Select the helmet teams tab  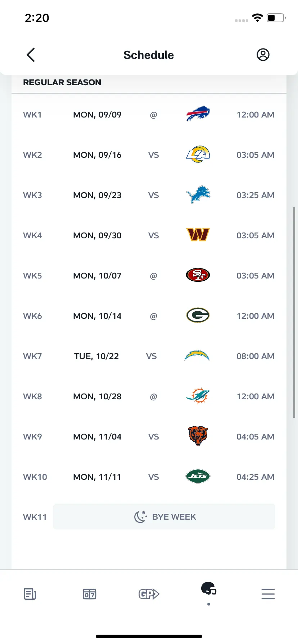point(209,589)
